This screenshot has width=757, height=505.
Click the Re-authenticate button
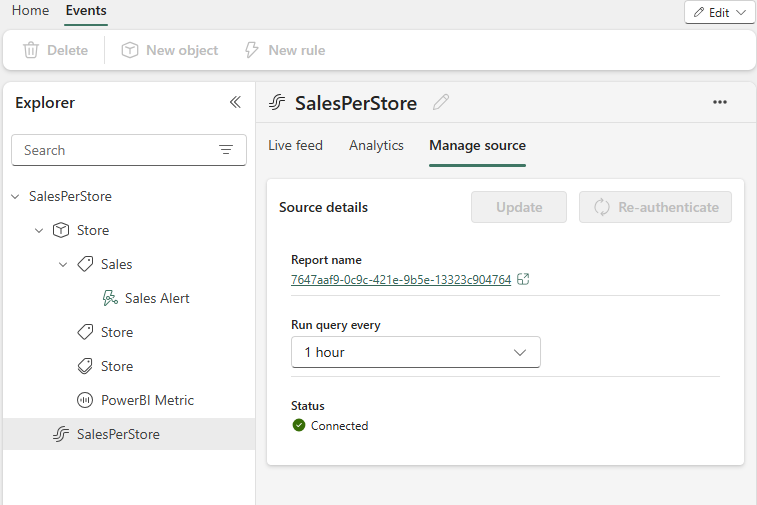pyautogui.click(x=655, y=207)
